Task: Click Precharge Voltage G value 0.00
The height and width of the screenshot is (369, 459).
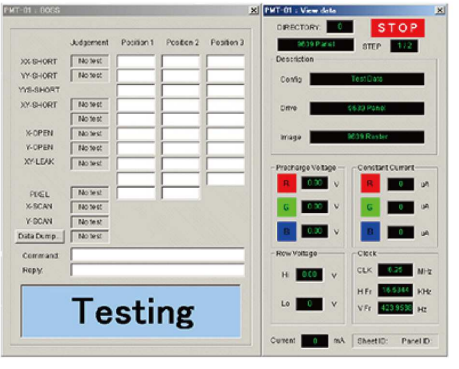Action: [x=314, y=207]
